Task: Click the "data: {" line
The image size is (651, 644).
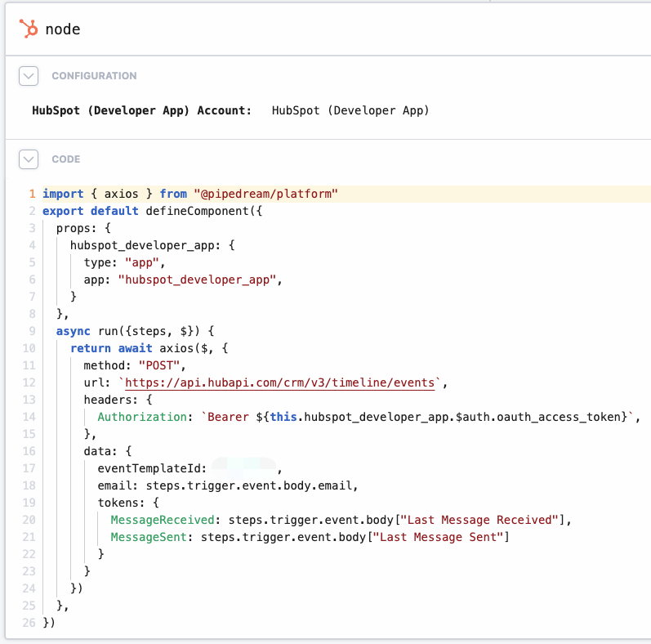Action: pyautogui.click(x=108, y=451)
